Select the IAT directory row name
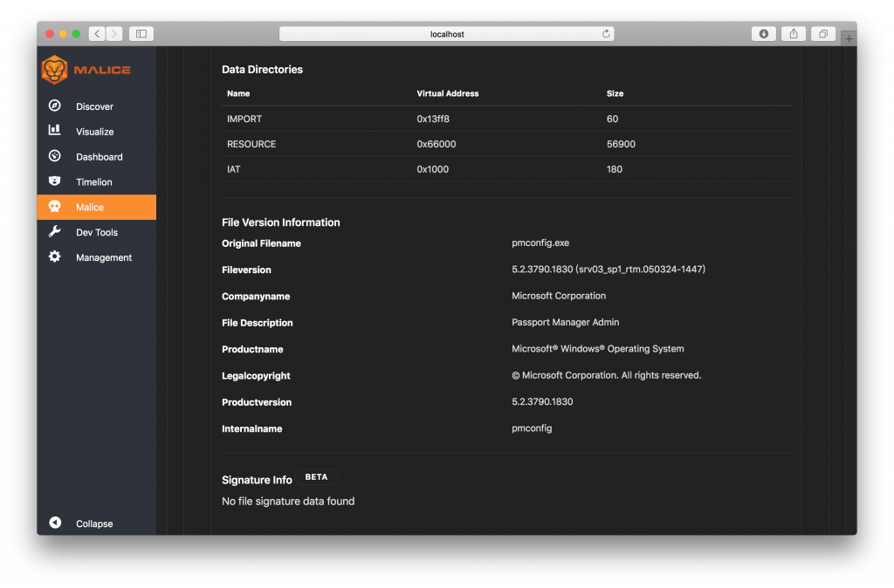This screenshot has width=894, height=588. [x=234, y=169]
